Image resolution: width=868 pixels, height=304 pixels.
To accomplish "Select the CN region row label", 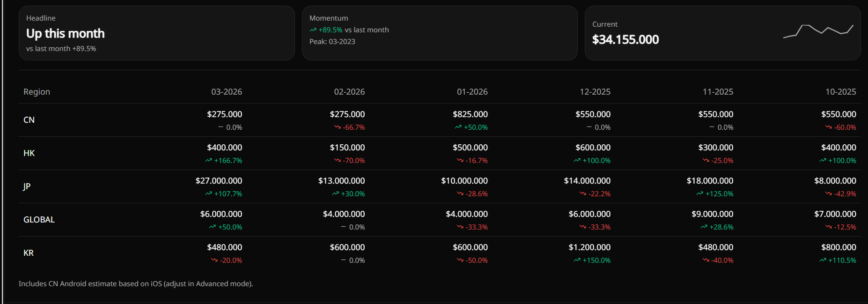I will (29, 120).
